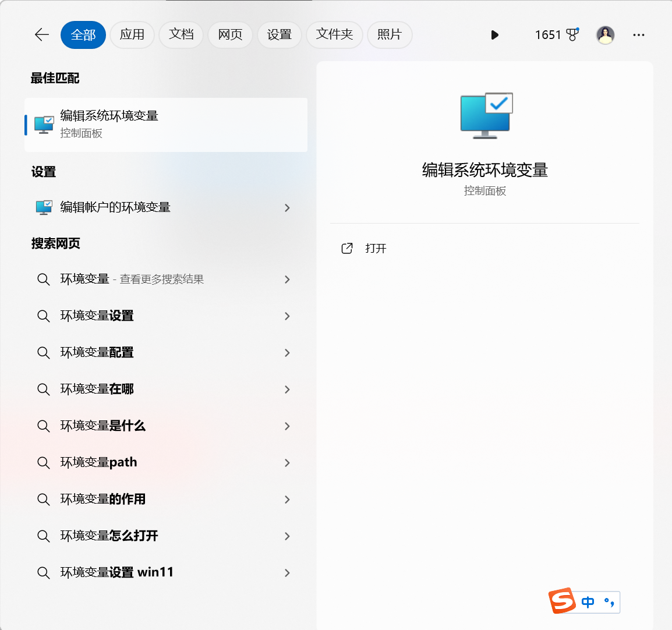The image size is (672, 630).
Task: Switch to the 照片 filter tab
Action: tap(390, 35)
